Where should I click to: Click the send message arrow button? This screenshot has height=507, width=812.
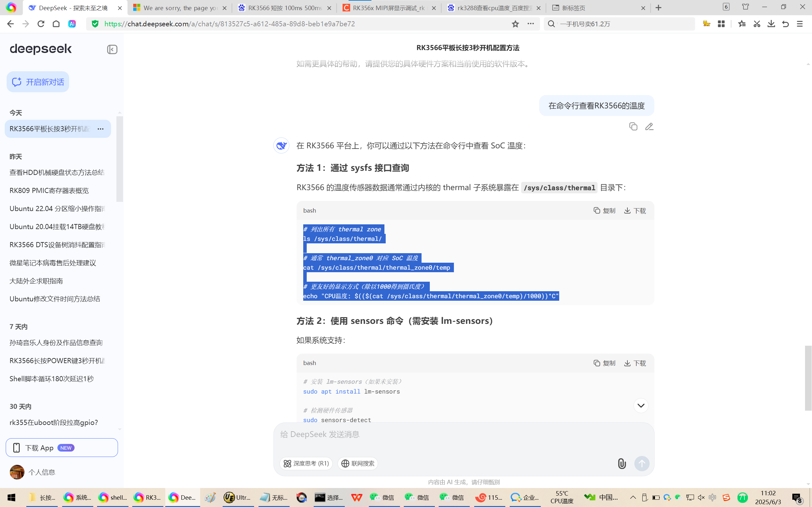[642, 463]
